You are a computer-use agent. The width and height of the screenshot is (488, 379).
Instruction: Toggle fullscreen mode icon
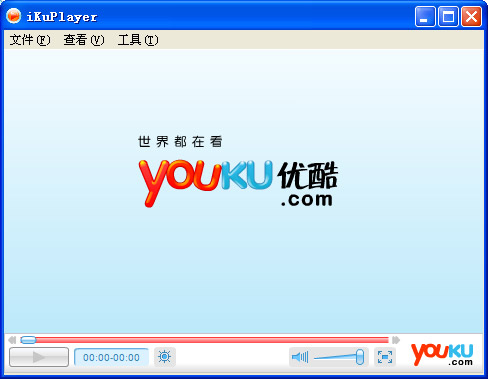pyautogui.click(x=385, y=357)
